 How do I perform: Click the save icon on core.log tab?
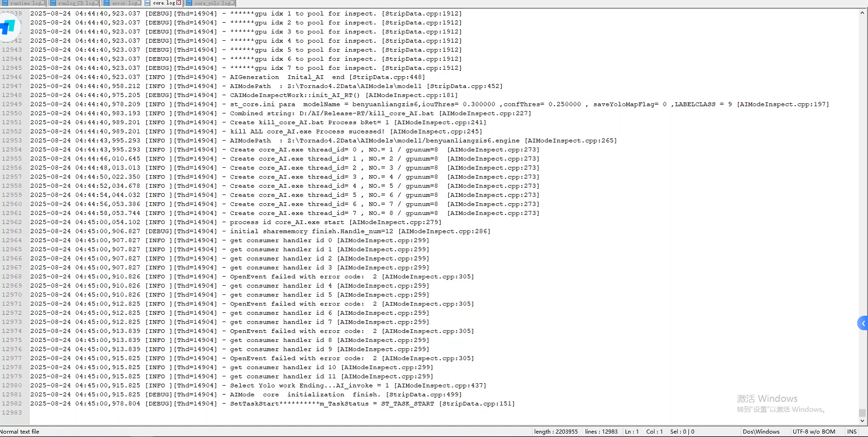pyautogui.click(x=147, y=3)
